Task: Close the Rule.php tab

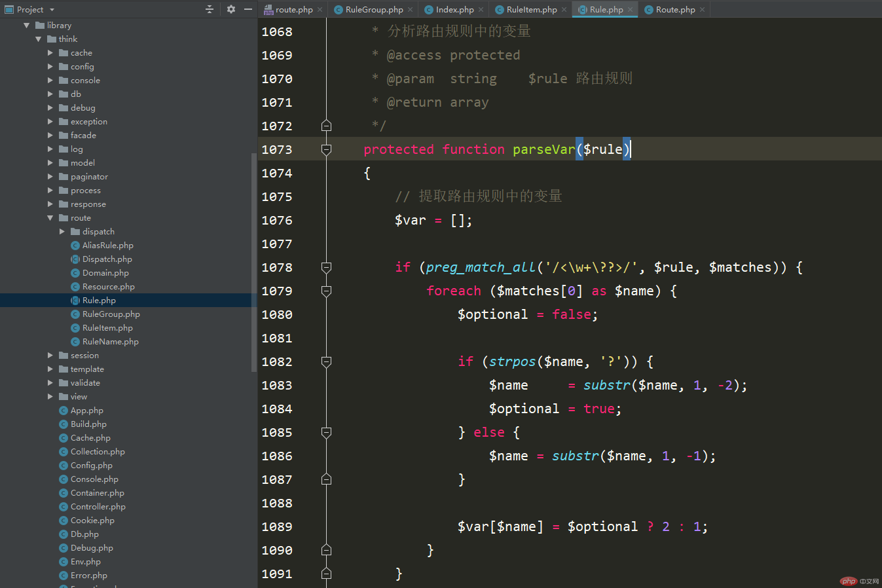Action: [x=631, y=10]
